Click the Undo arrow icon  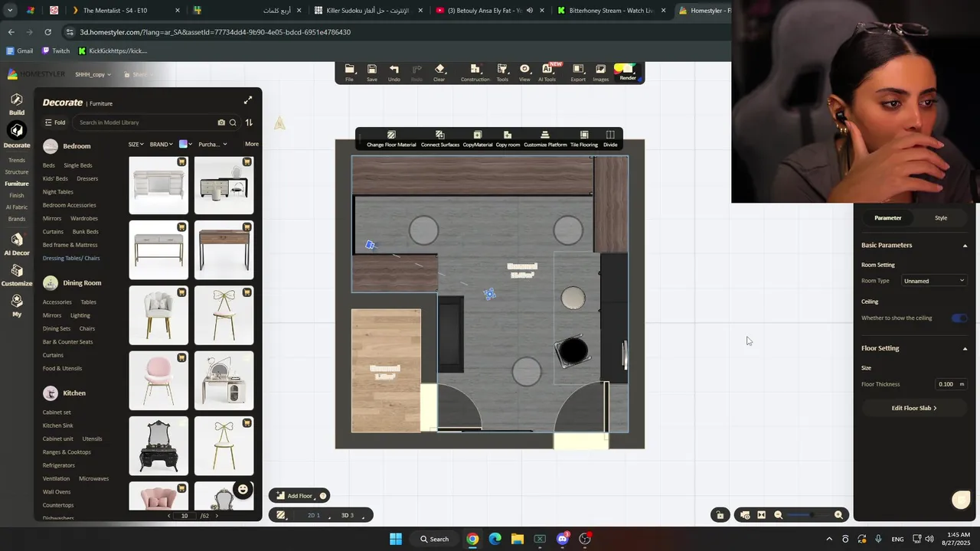[394, 73]
